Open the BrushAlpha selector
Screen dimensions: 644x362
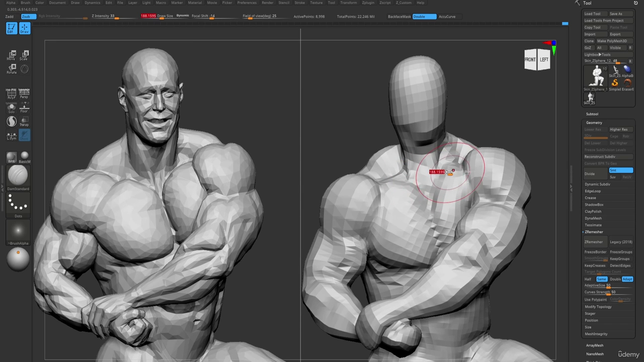18,232
